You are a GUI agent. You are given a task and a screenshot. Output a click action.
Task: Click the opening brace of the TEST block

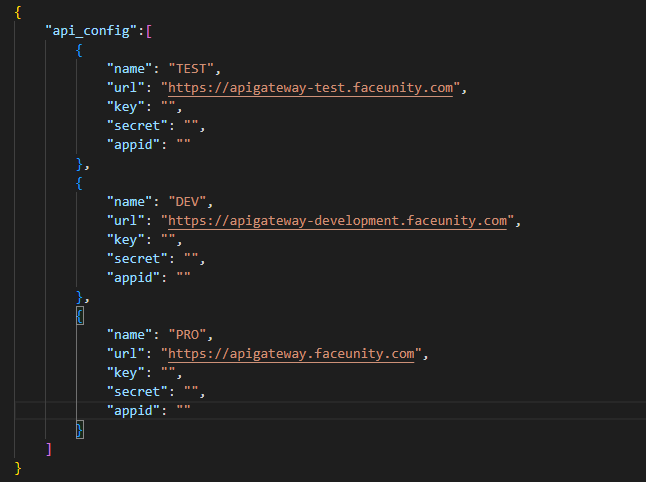click(x=80, y=50)
